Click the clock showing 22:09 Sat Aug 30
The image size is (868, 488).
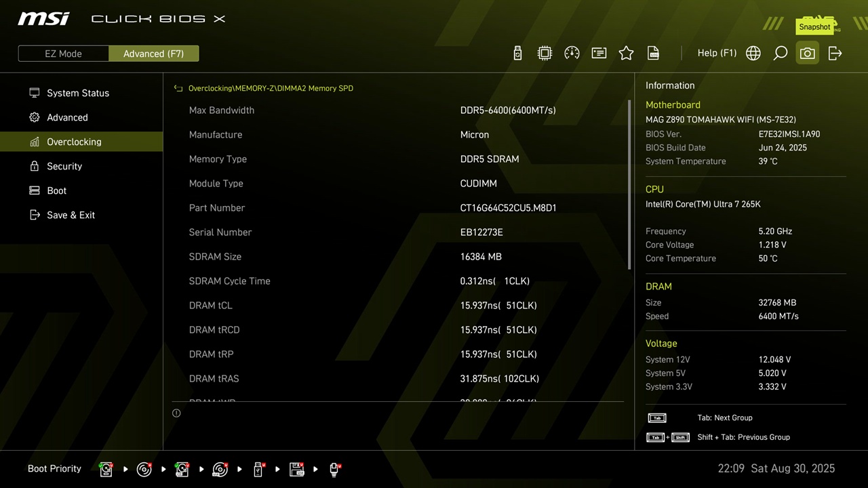776,469
